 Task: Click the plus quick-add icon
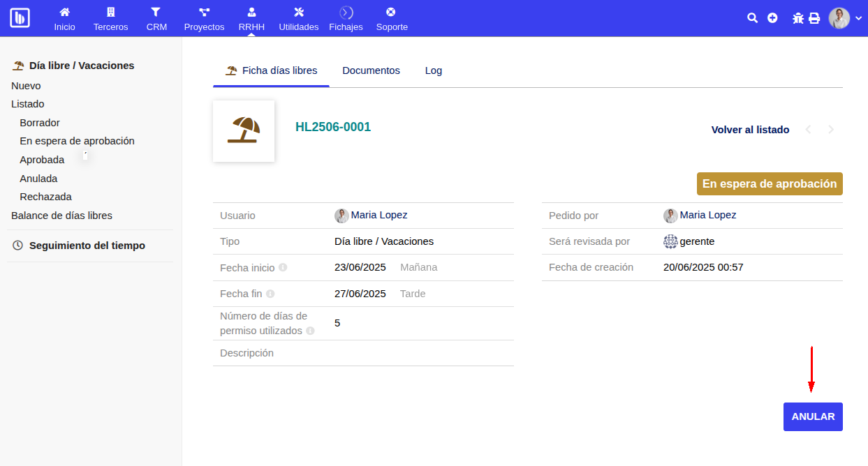click(772, 18)
